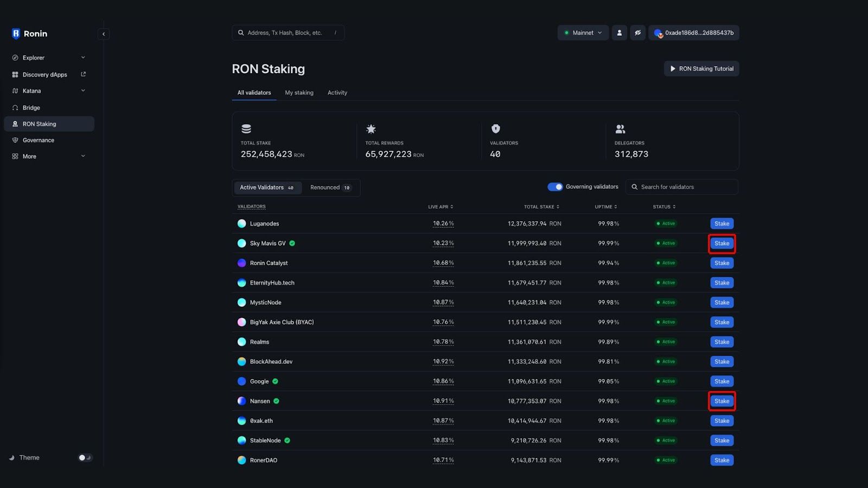Click the More grid icon in sidebar
Image resolution: width=868 pixels, height=488 pixels.
(15, 156)
